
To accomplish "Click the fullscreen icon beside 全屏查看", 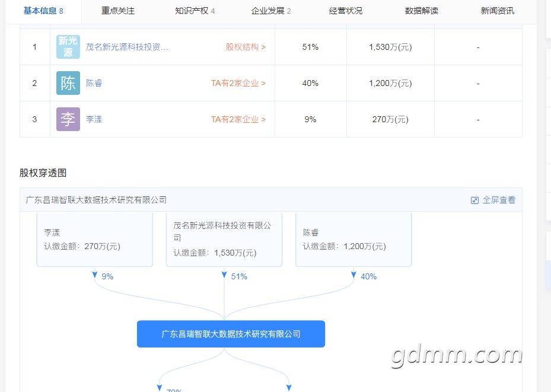I will coord(474,200).
